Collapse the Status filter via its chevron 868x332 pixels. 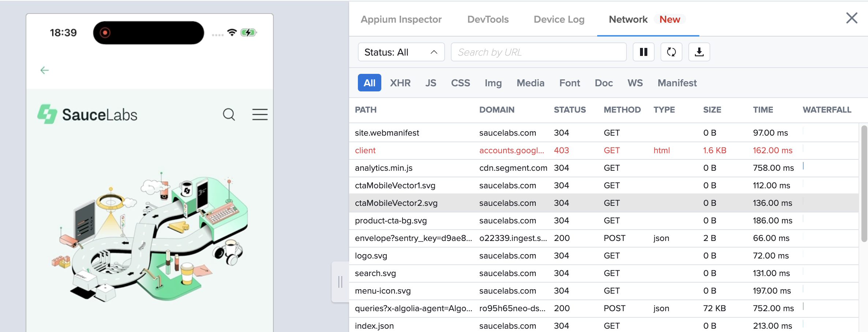pos(434,52)
